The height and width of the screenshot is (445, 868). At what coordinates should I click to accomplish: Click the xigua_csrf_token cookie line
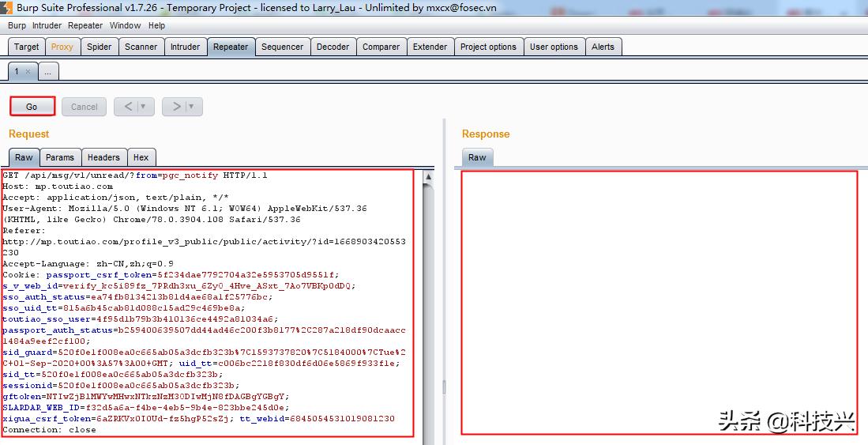118,419
